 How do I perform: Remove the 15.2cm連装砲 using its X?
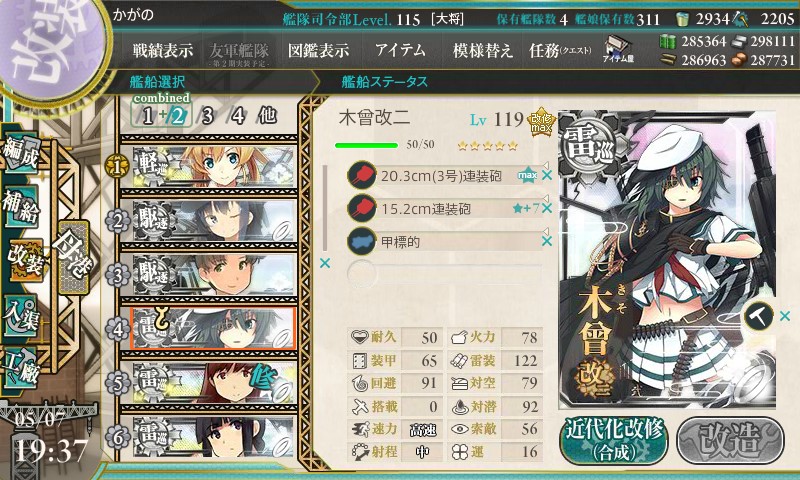coord(547,208)
